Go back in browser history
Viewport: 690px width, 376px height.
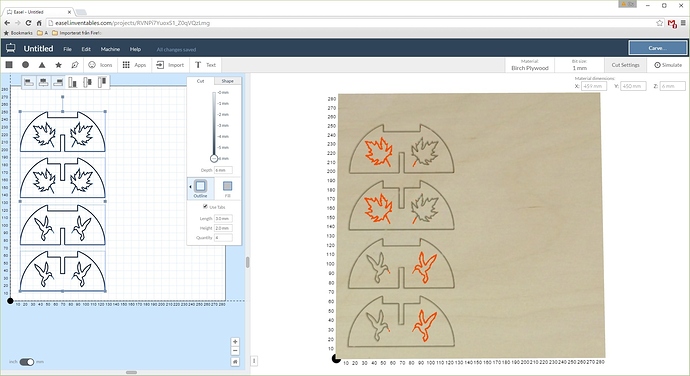[x=7, y=23]
